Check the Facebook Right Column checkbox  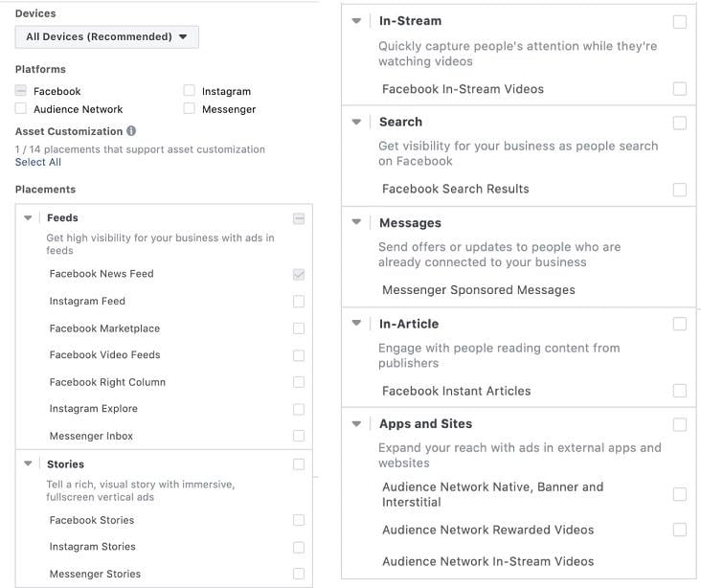coord(299,382)
